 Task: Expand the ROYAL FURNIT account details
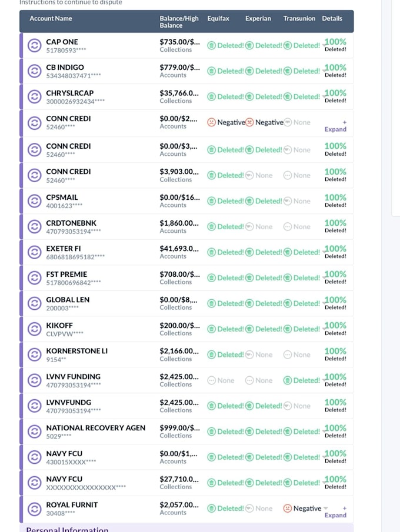point(335,512)
